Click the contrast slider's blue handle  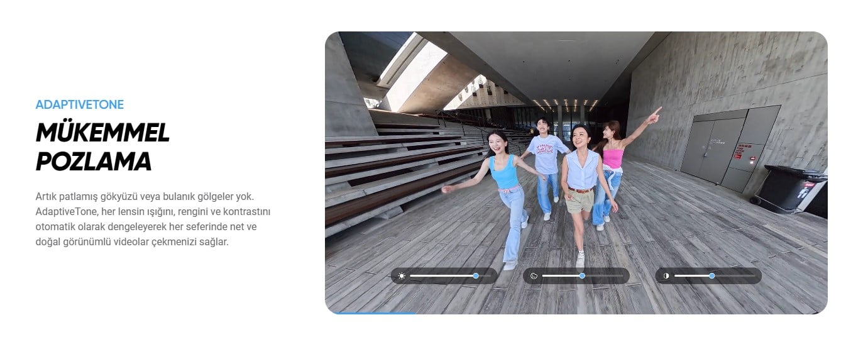711,276
